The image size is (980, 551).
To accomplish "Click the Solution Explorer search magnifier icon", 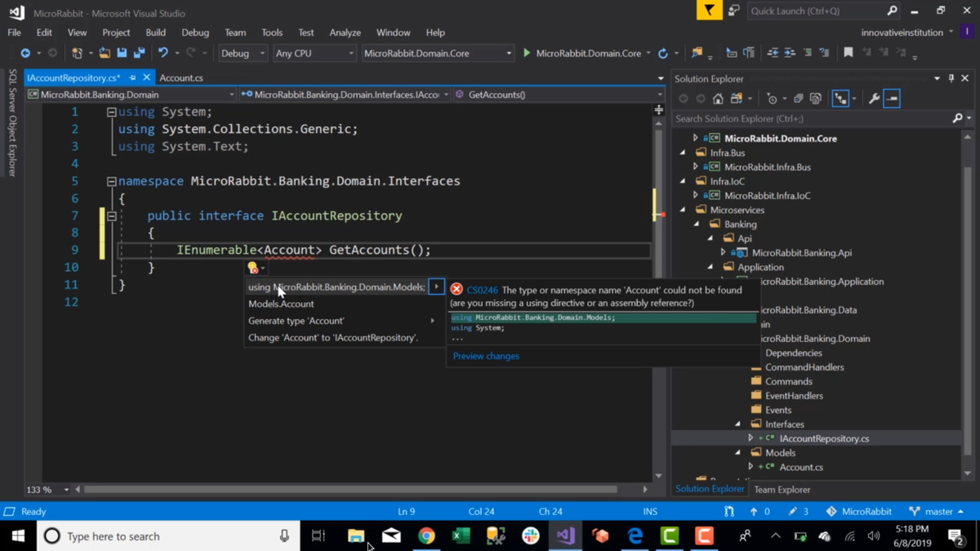I will coord(958,119).
